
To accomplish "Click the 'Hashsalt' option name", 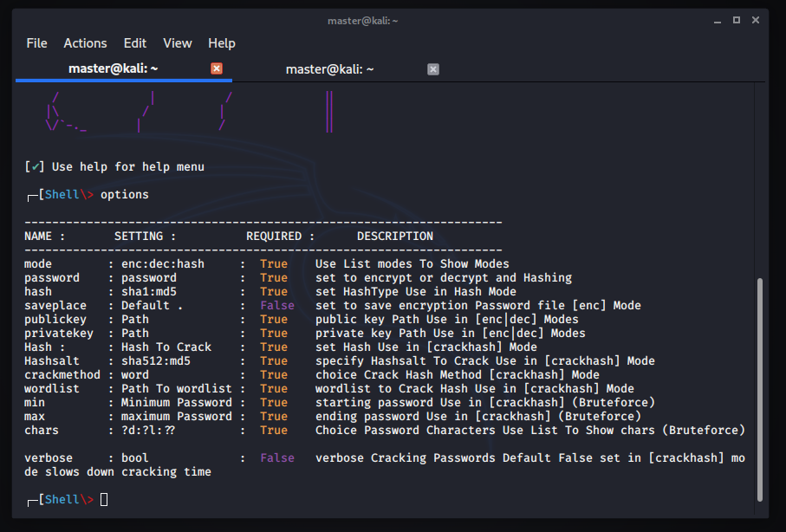I will (x=52, y=361).
